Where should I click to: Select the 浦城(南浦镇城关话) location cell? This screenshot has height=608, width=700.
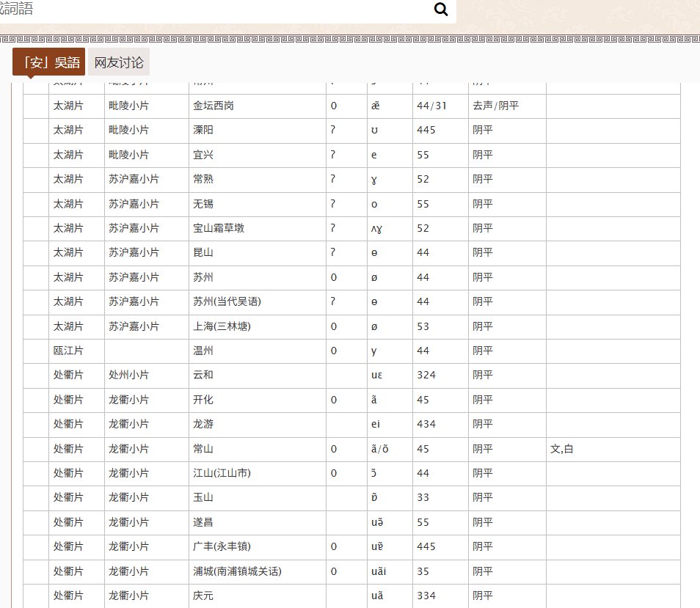coord(257,571)
